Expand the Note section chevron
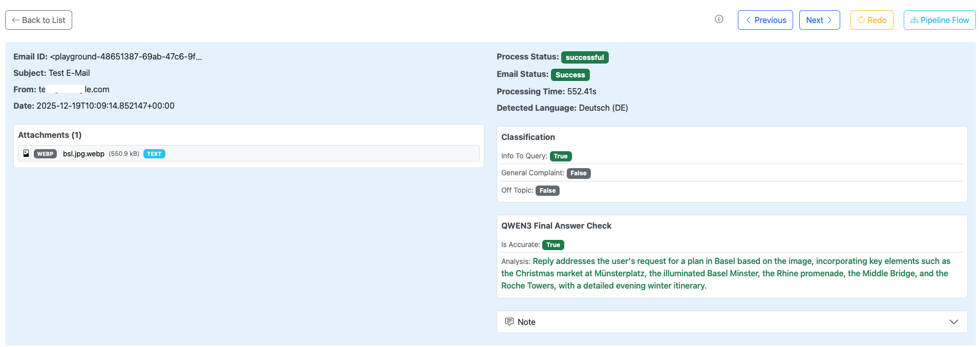The image size is (980, 347). (x=953, y=322)
